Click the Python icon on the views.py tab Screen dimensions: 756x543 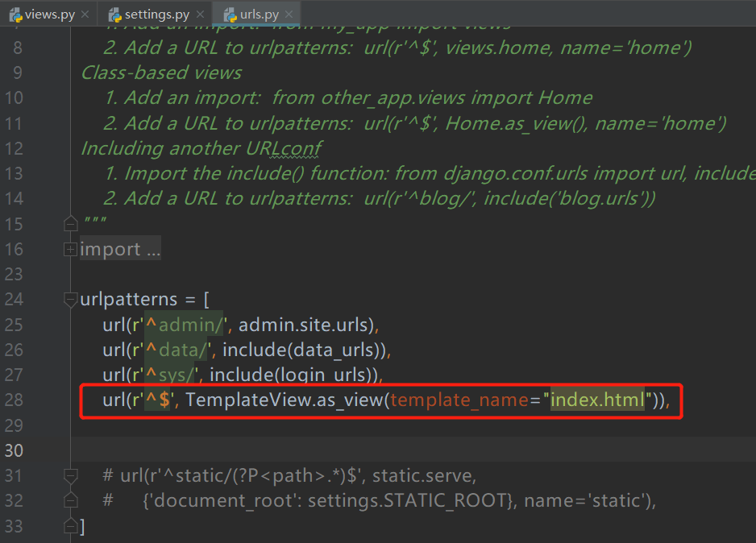tap(16, 13)
